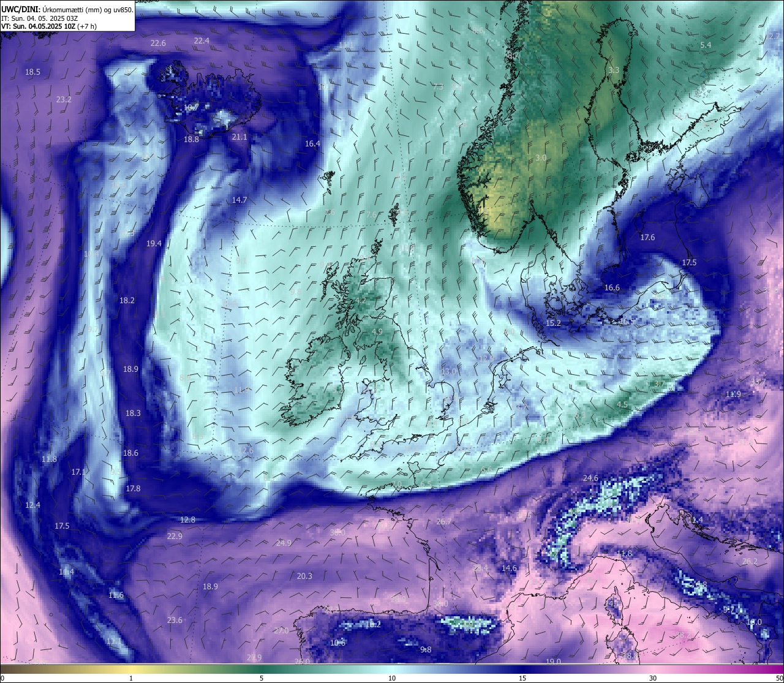Image resolution: width=784 pixels, height=683 pixels.
Task: Click the value 13.0 in the North Sea
Action: (x=449, y=371)
